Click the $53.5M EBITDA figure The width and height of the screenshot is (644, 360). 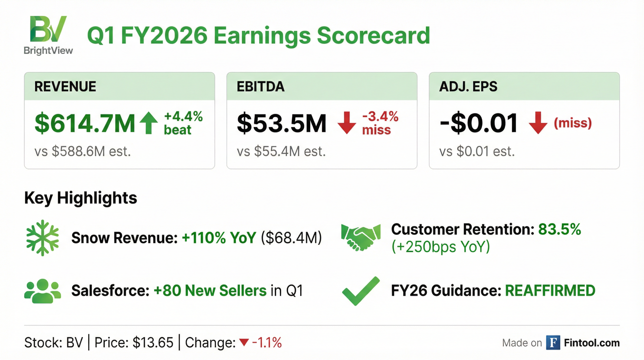pos(282,123)
